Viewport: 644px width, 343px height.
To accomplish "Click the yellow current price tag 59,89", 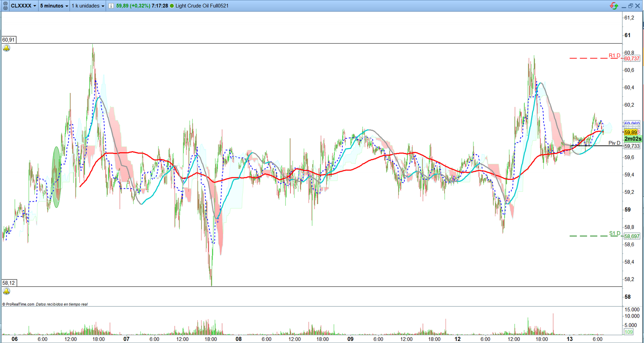I will pos(631,132).
